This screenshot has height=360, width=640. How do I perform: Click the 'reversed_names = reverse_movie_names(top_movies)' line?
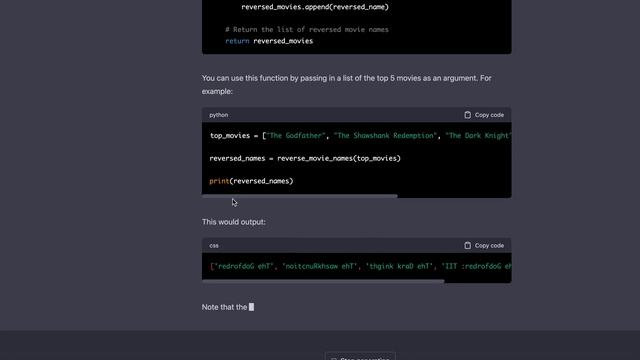click(305, 158)
